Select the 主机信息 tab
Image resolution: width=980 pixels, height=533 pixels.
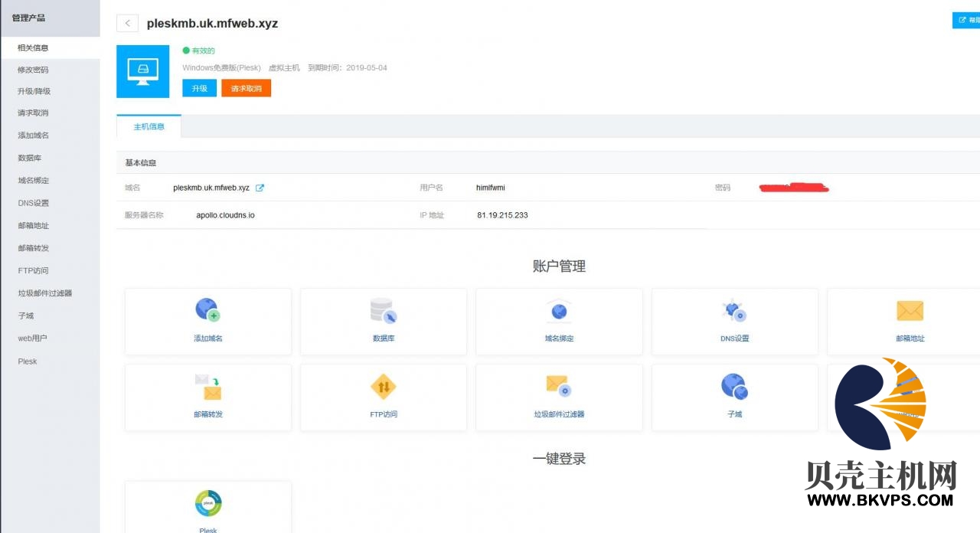tap(149, 126)
